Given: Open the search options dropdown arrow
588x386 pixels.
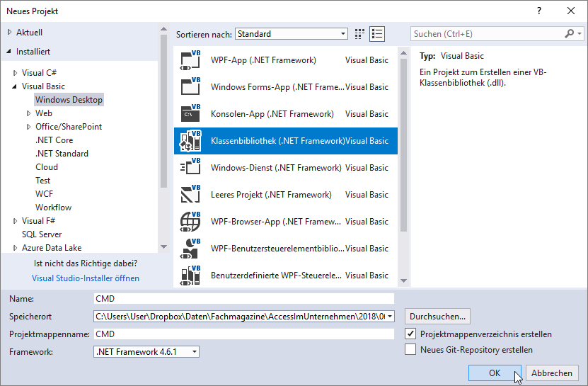Looking at the screenshot, I should point(580,34).
